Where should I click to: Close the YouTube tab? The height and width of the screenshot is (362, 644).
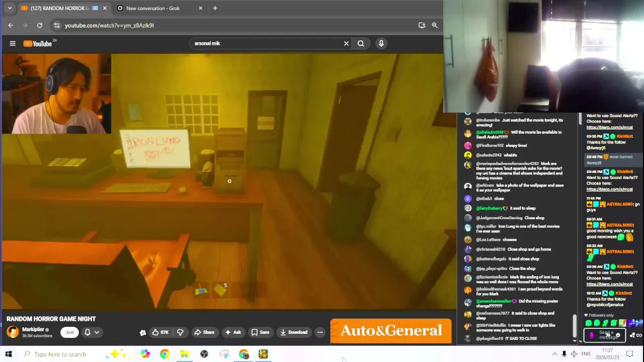[x=105, y=8]
